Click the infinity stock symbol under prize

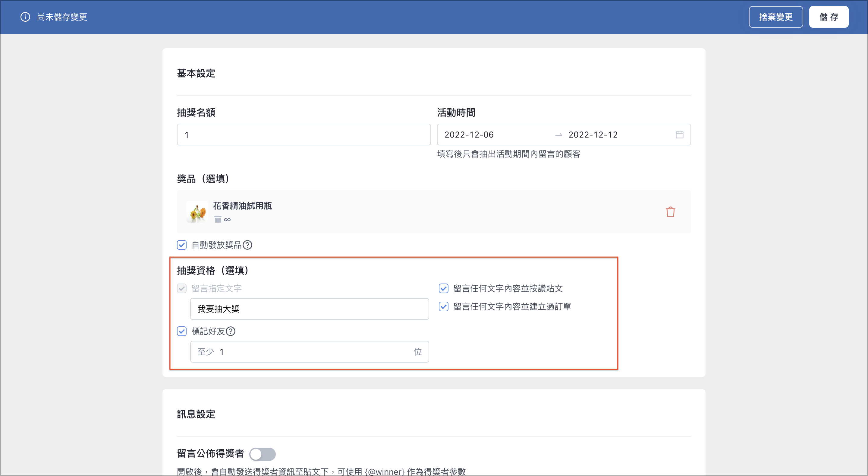click(x=228, y=220)
